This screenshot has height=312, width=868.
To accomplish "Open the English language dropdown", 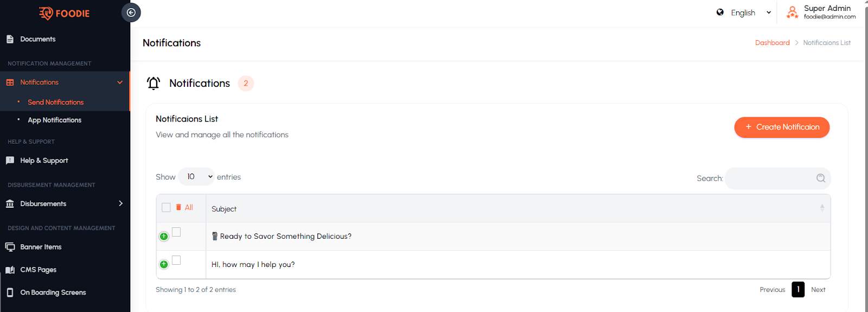I will 744,12.
